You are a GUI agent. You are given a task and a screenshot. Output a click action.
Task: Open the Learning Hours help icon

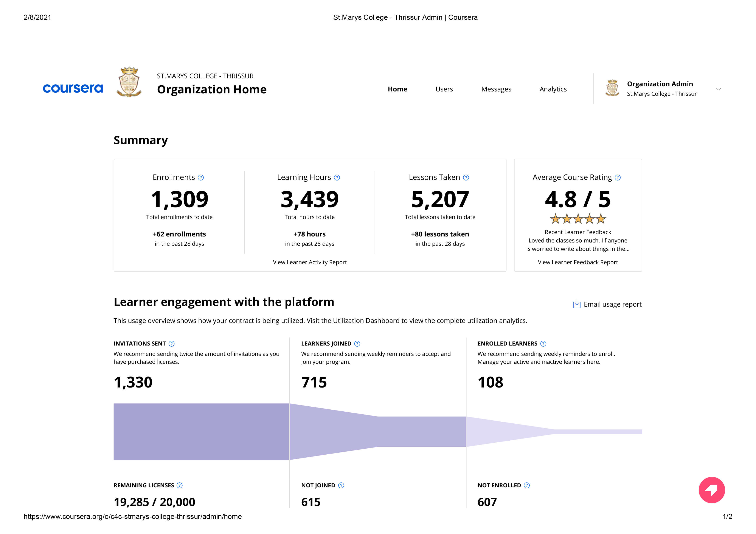[x=337, y=178]
